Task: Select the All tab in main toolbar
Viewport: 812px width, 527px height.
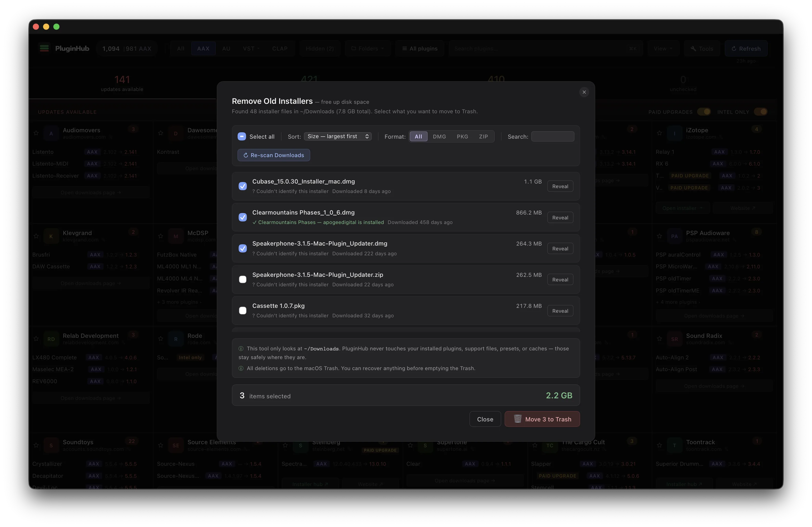Action: (x=180, y=48)
